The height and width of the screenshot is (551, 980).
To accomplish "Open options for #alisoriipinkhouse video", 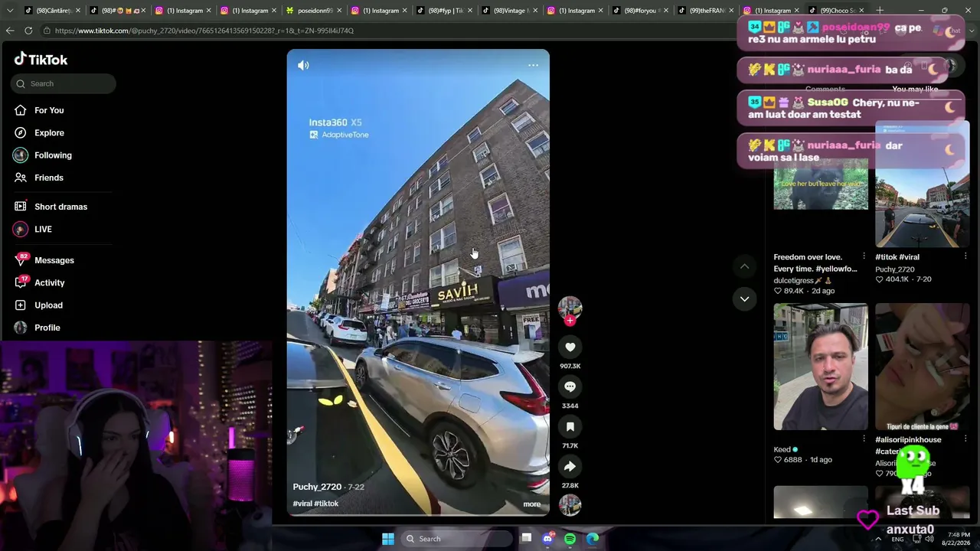I will click(965, 439).
